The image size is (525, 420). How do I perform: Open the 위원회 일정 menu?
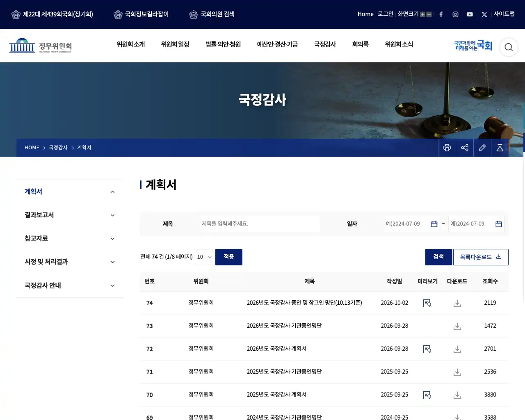pos(175,44)
